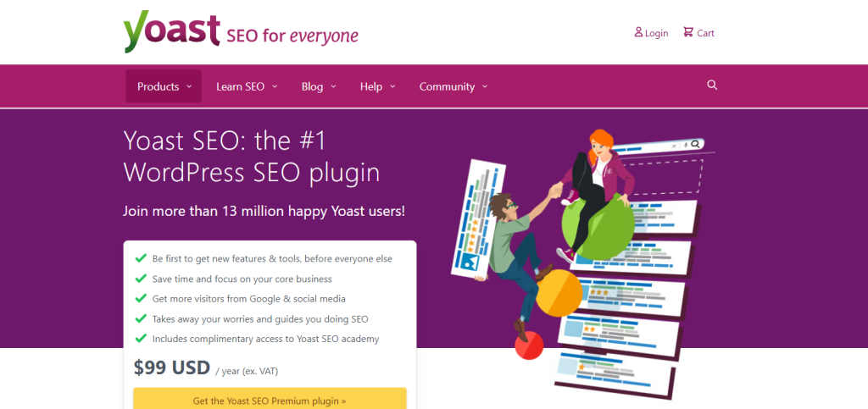868x409 pixels.
Task: Click 'Save time and focus on your core business'
Action: pos(242,279)
